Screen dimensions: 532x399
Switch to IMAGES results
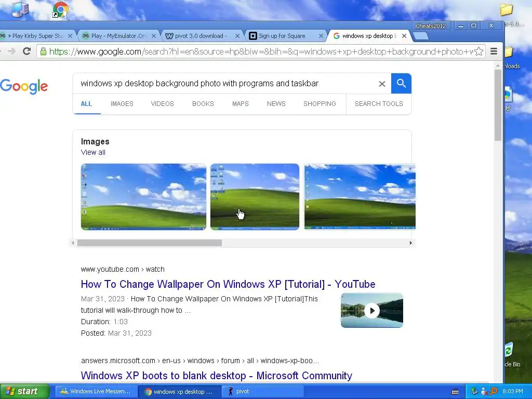pyautogui.click(x=122, y=104)
